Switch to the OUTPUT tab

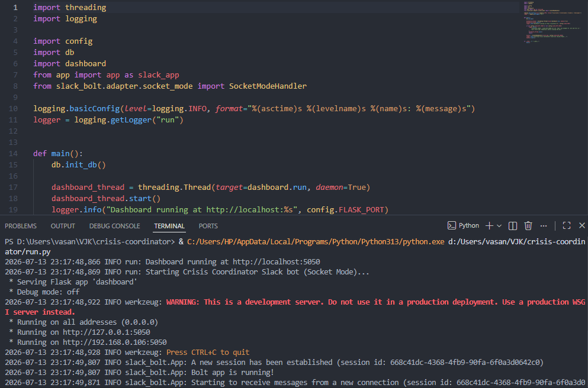click(63, 226)
